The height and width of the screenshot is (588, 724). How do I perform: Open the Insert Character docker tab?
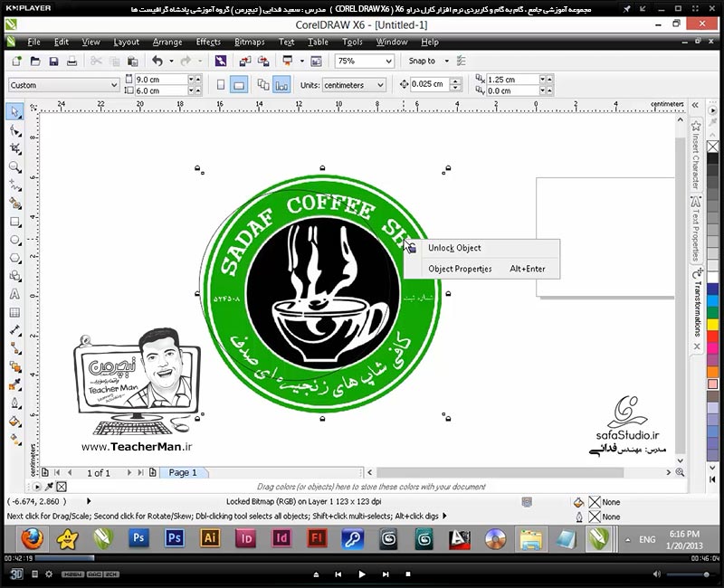[x=696, y=155]
